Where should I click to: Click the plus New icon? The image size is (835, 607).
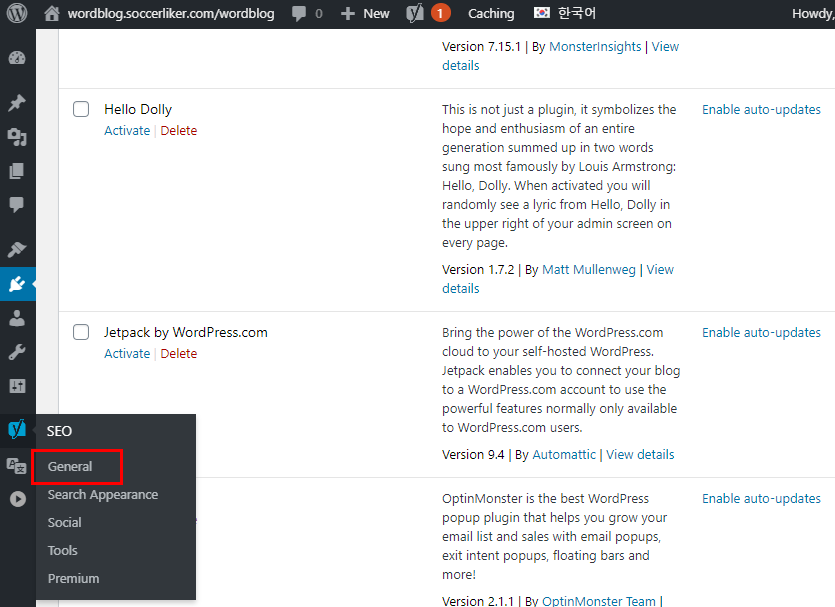click(x=347, y=14)
